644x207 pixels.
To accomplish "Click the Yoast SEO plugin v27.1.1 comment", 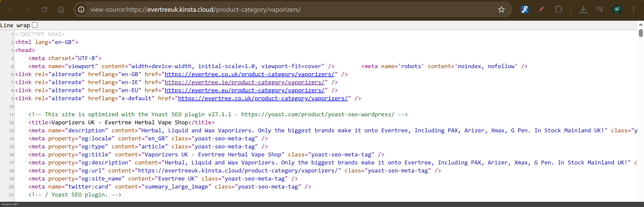I will pyautogui.click(x=218, y=114).
